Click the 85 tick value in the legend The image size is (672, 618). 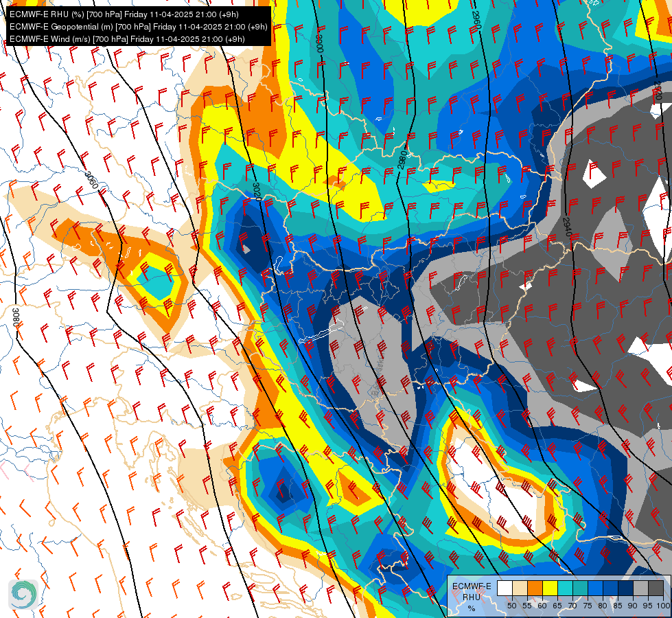[x=618, y=606]
